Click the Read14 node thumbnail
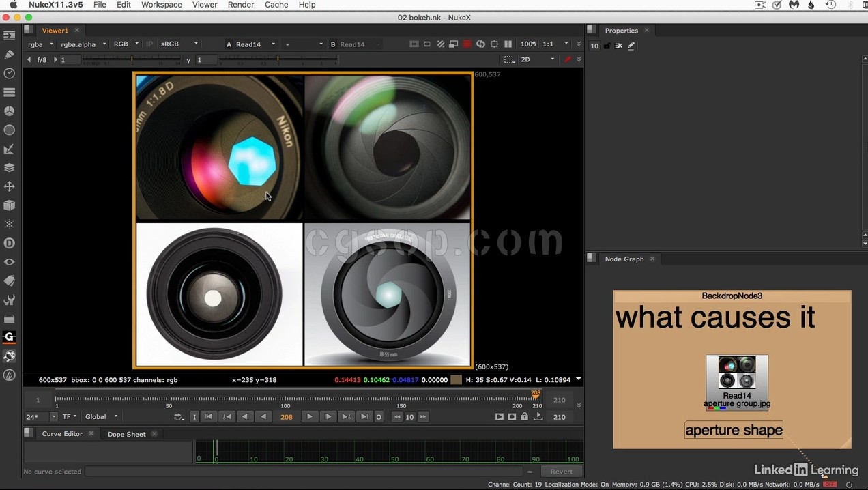 click(x=737, y=373)
